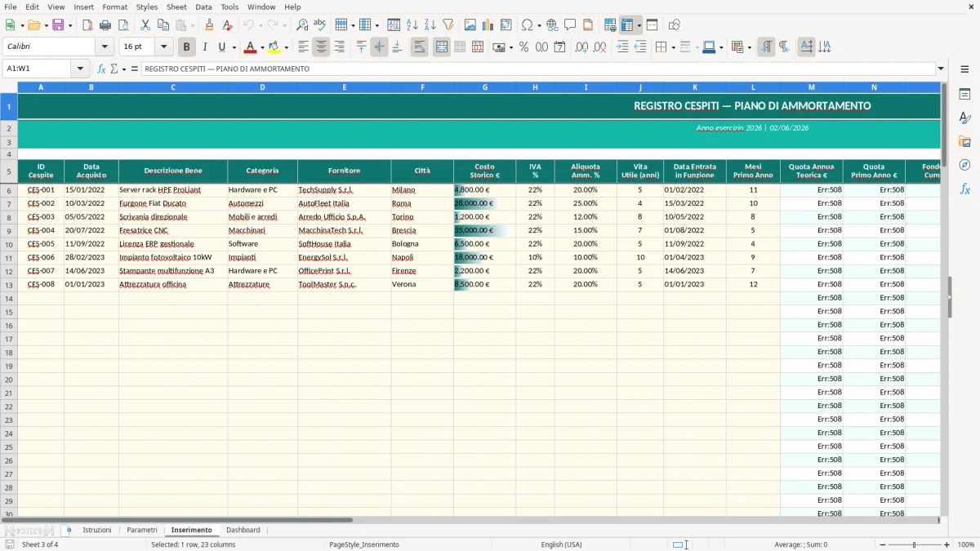Image resolution: width=980 pixels, height=551 pixels.
Task: Run the Spelling check icon
Action: [x=319, y=25]
